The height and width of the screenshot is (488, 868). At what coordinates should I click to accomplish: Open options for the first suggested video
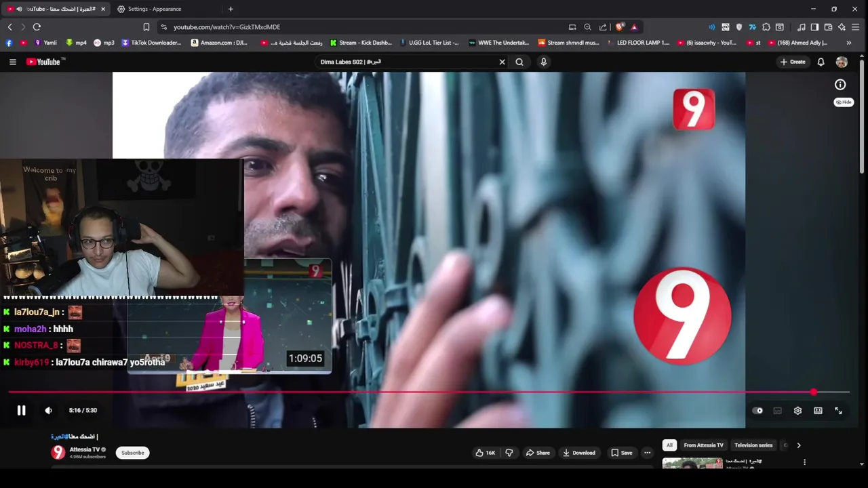[x=804, y=462]
